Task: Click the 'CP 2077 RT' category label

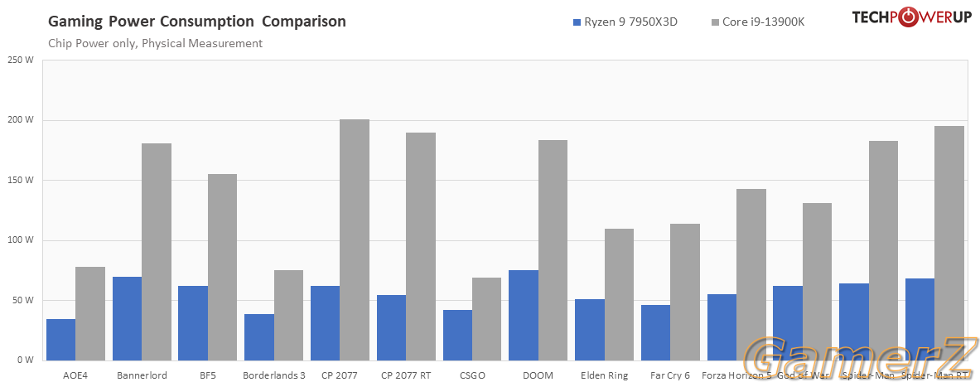Action: click(x=406, y=375)
